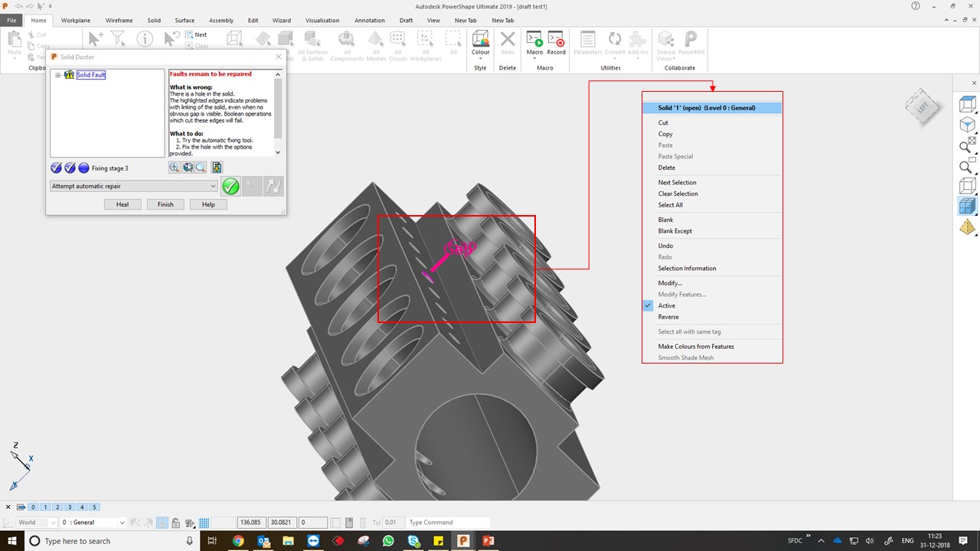Click the yellow pyramid shading icon
This screenshot has width=980, height=551.
click(x=968, y=227)
